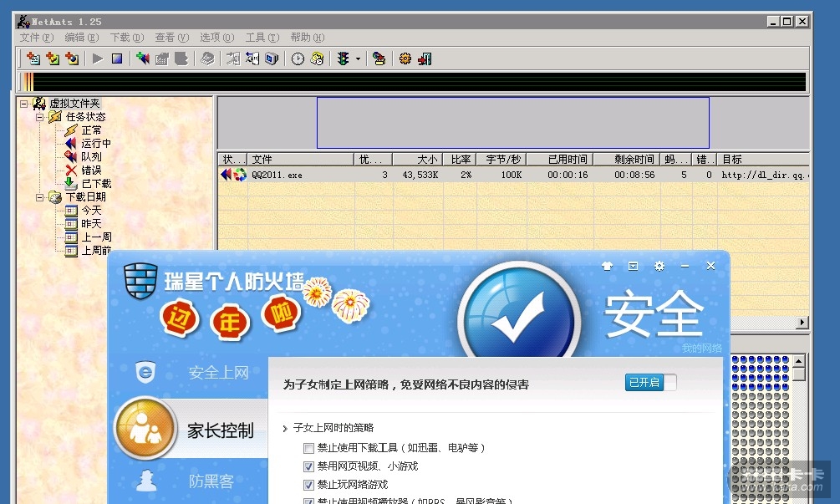Select 错误 in the task tree
Viewport: 840px width, 504px height.
(x=91, y=170)
